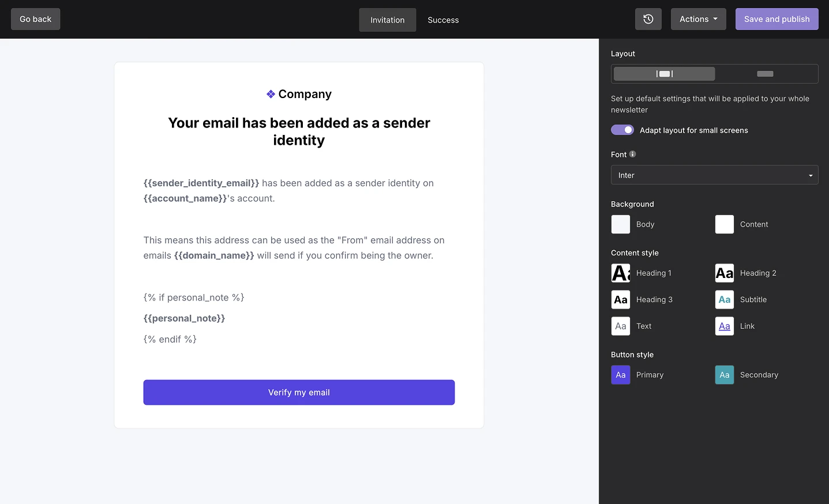The width and height of the screenshot is (829, 504).
Task: Pick the Content background color swatch
Action: pos(725,224)
